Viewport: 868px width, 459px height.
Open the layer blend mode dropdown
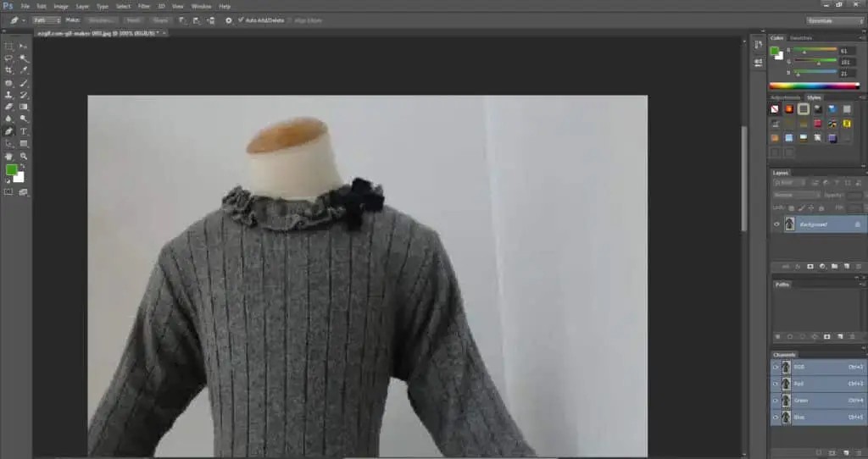point(796,195)
